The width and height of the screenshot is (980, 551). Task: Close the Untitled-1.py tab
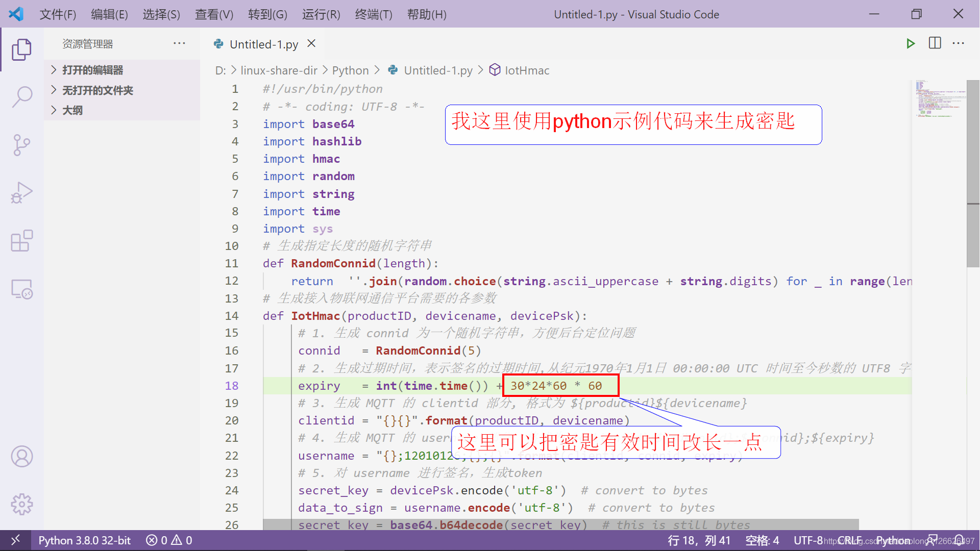coord(311,44)
